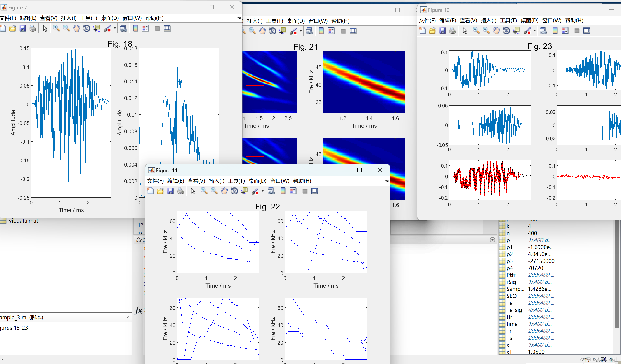
Task: Open command window actions round dropdown button
Action: (x=492, y=240)
